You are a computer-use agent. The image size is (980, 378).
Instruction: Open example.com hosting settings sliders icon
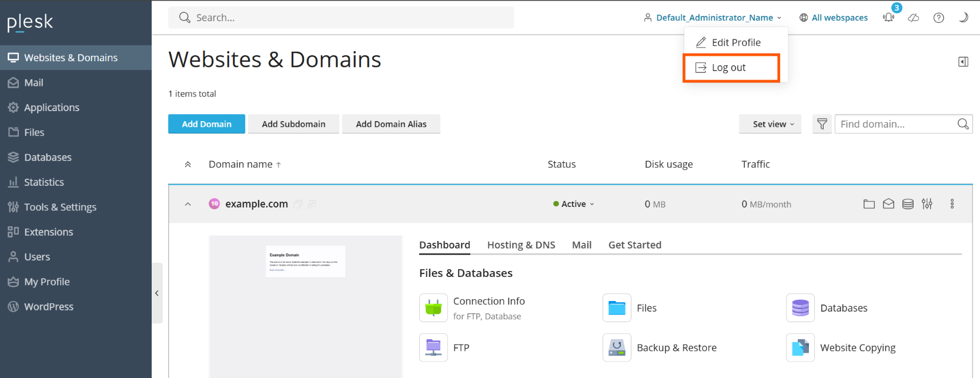927,204
